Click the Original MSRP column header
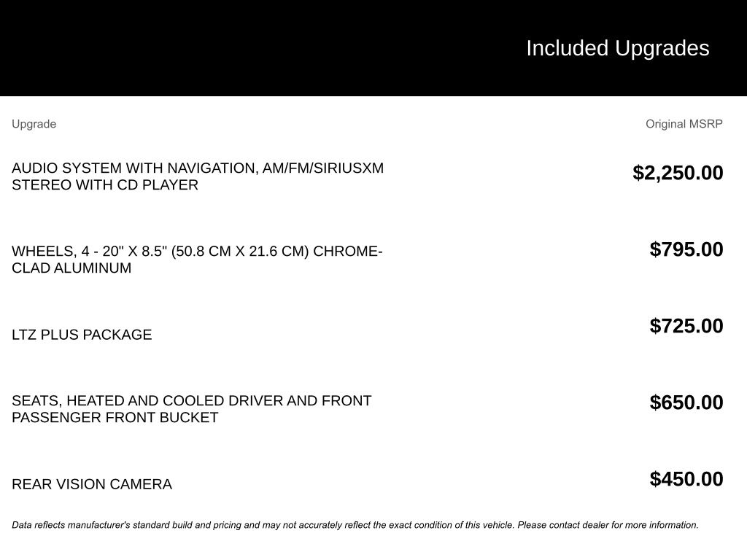This screenshot has width=747, height=560. click(x=684, y=124)
